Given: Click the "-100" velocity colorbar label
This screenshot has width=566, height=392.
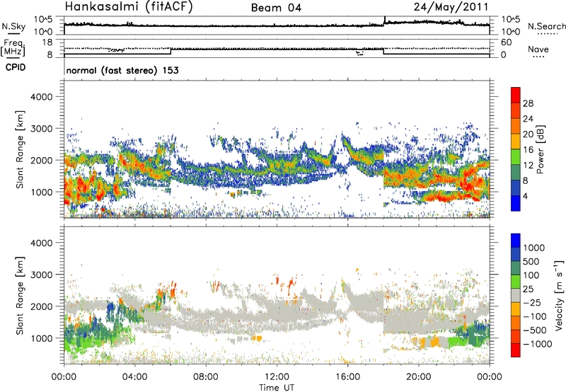Looking at the screenshot, I should 534,316.
